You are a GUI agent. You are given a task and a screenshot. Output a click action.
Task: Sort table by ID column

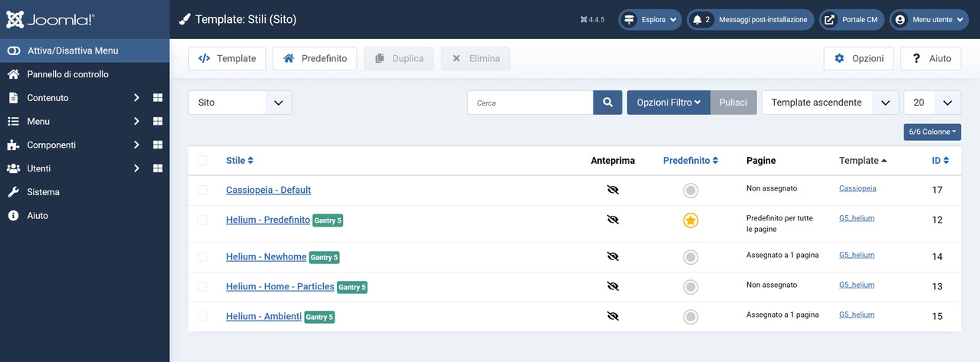click(x=940, y=161)
